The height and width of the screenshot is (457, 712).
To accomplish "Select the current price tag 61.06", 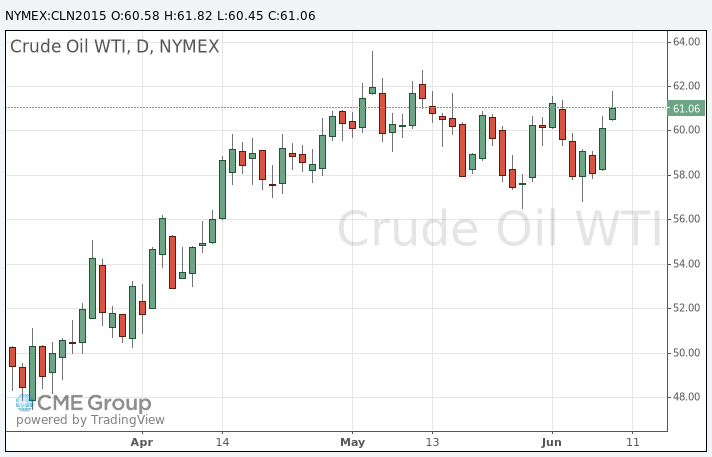I will point(686,108).
